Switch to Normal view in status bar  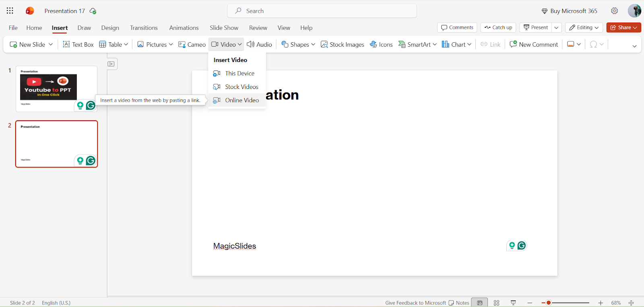[479, 303]
